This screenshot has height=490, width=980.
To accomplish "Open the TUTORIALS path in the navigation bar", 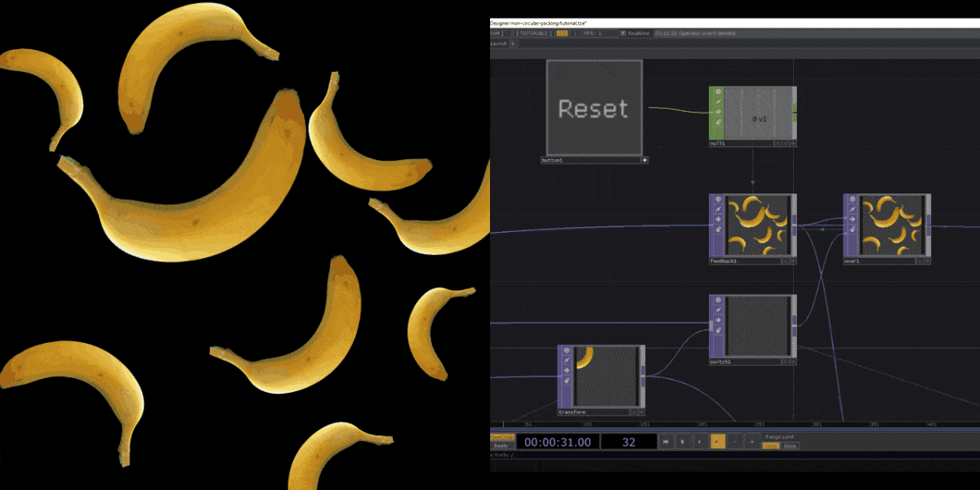I will click(x=532, y=33).
